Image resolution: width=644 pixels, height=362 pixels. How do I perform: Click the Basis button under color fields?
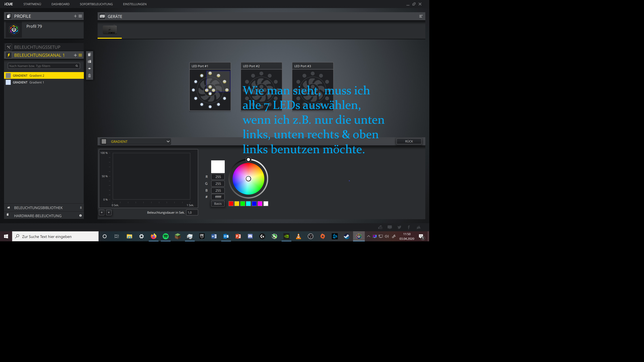(218, 204)
